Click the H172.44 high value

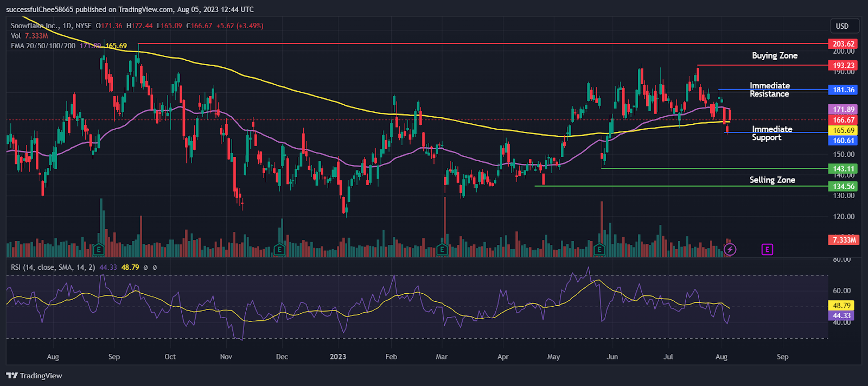click(139, 26)
